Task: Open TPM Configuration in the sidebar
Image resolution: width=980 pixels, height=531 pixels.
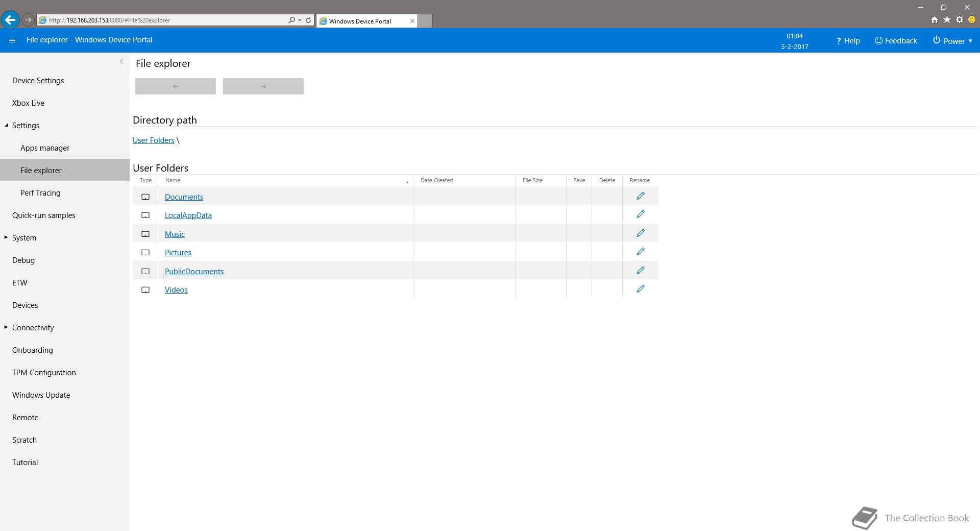Action: (44, 373)
